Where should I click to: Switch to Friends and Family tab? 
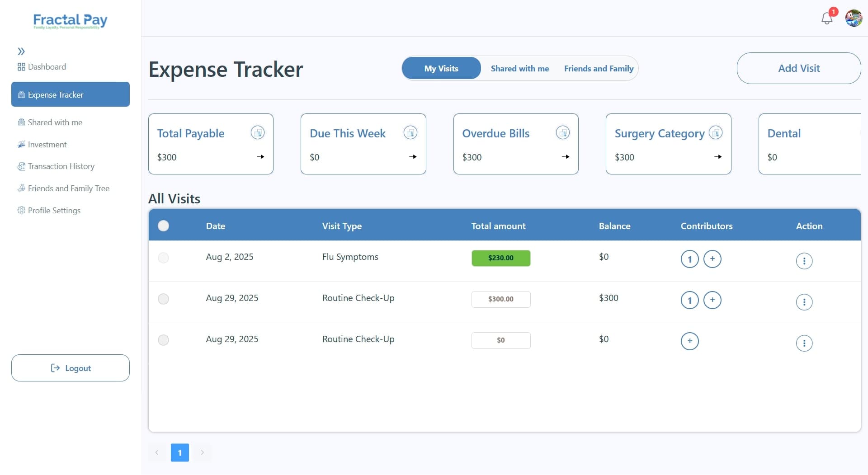[599, 69]
